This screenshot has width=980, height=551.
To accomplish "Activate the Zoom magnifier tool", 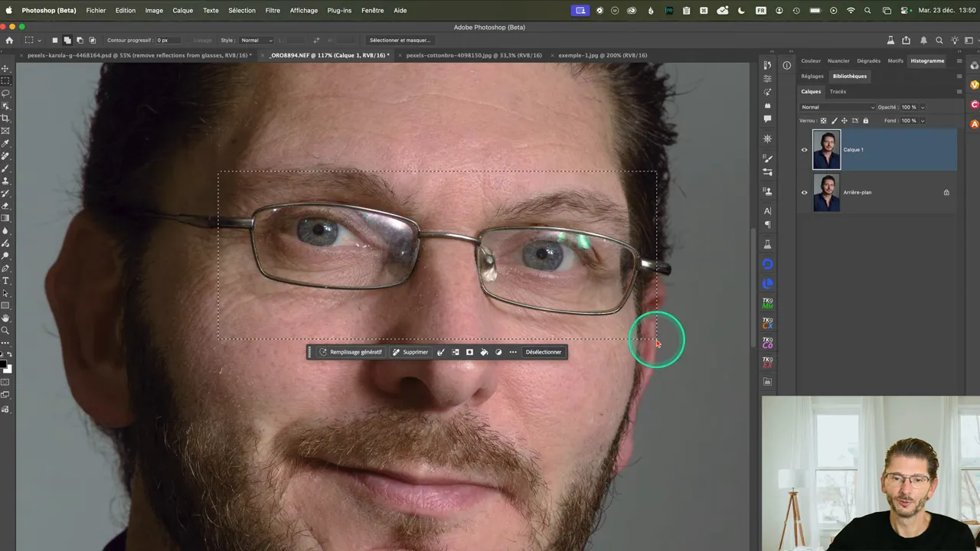I will click(x=5, y=331).
